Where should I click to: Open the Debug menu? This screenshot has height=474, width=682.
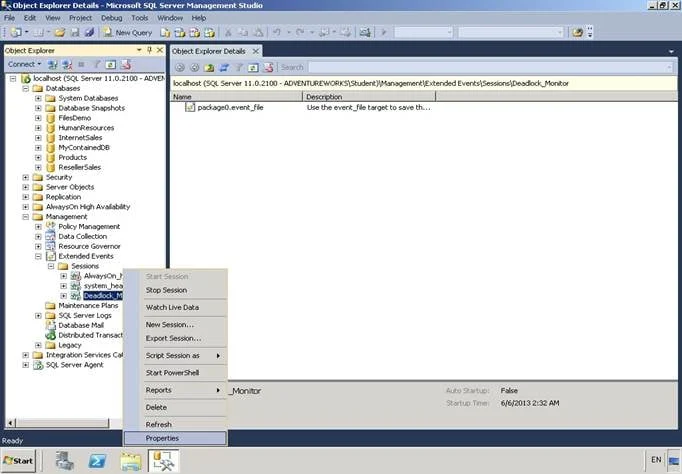(112, 18)
